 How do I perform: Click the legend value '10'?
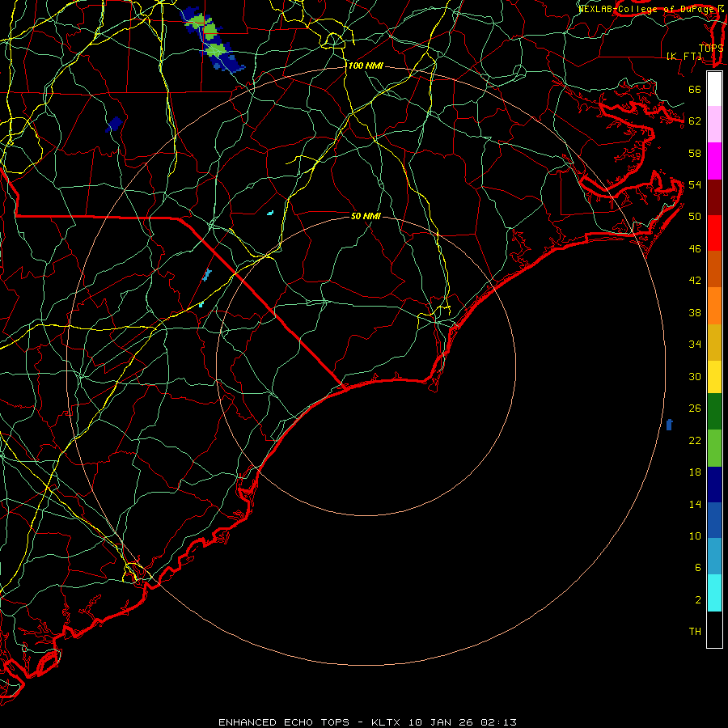tap(695, 535)
